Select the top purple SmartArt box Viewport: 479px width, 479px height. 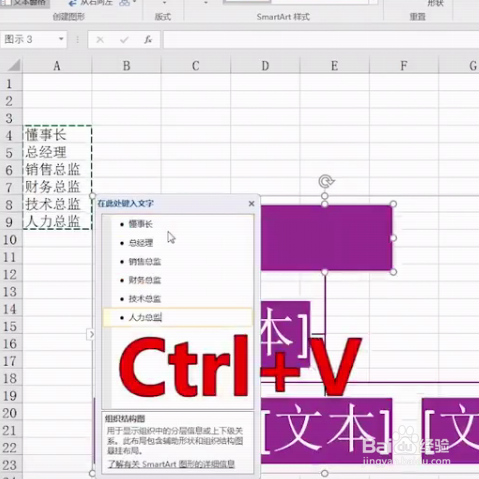coord(326,238)
